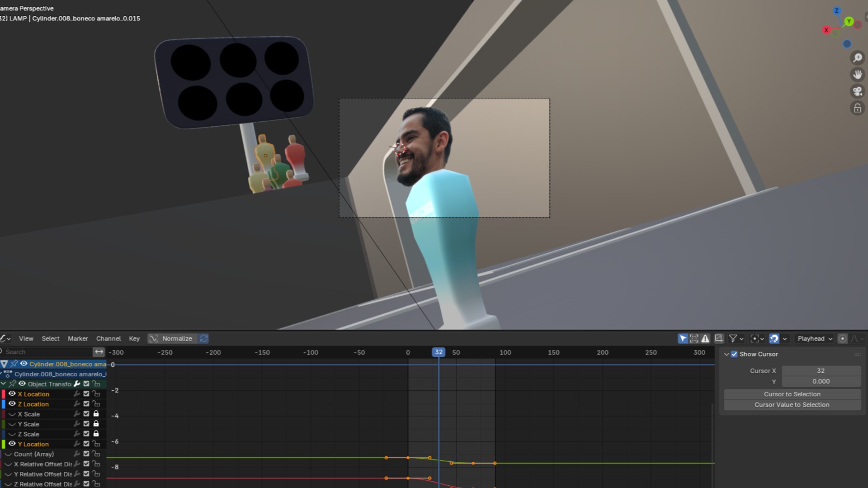Uncheck the Show Cursor checkbox
The width and height of the screenshot is (868, 488).
click(734, 354)
